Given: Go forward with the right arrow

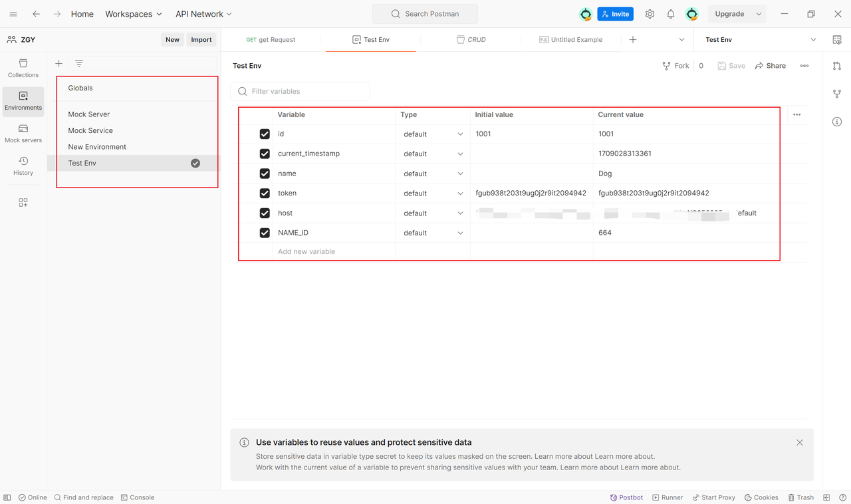Looking at the screenshot, I should point(57,14).
